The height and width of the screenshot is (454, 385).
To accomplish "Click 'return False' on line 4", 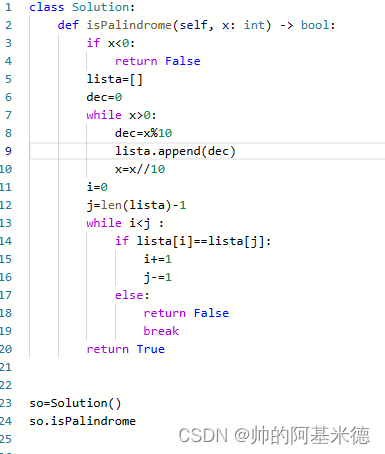I will coord(158,61).
